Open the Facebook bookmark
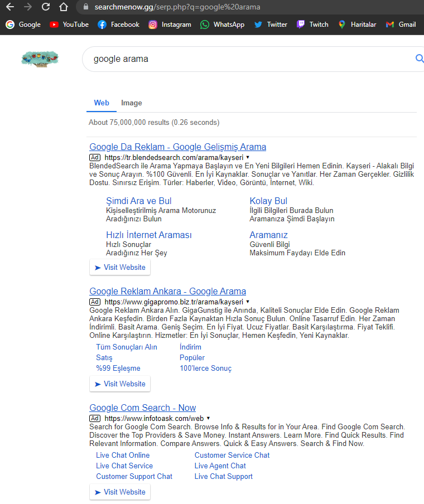 [x=118, y=25]
